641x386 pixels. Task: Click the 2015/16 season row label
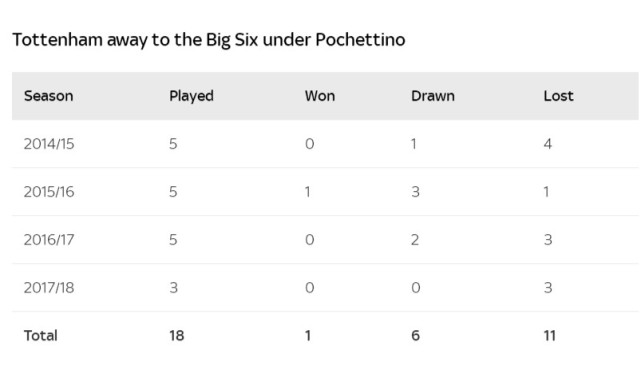[49, 192]
